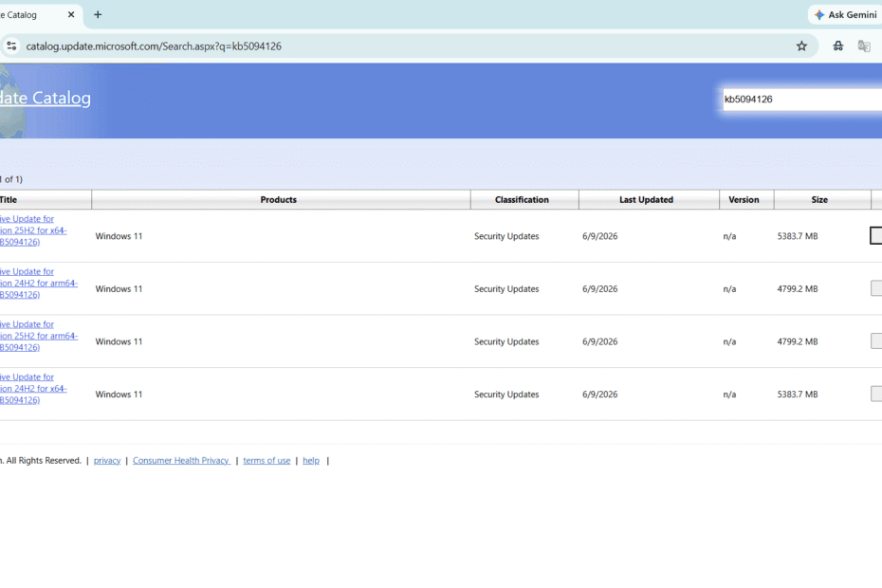Sort by the Version column header
This screenshot has height=588, width=882.
pos(744,200)
